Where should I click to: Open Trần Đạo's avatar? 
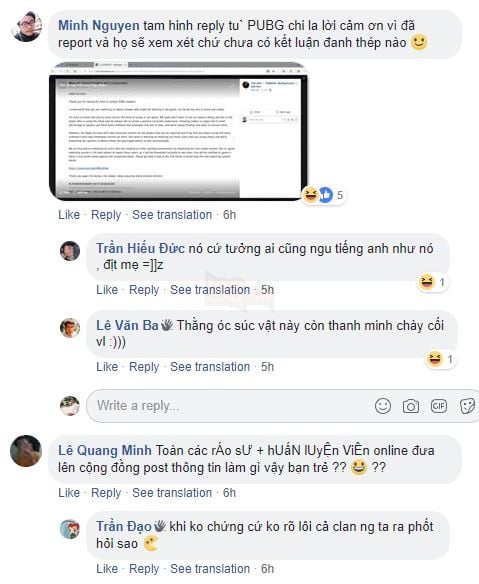(x=70, y=529)
